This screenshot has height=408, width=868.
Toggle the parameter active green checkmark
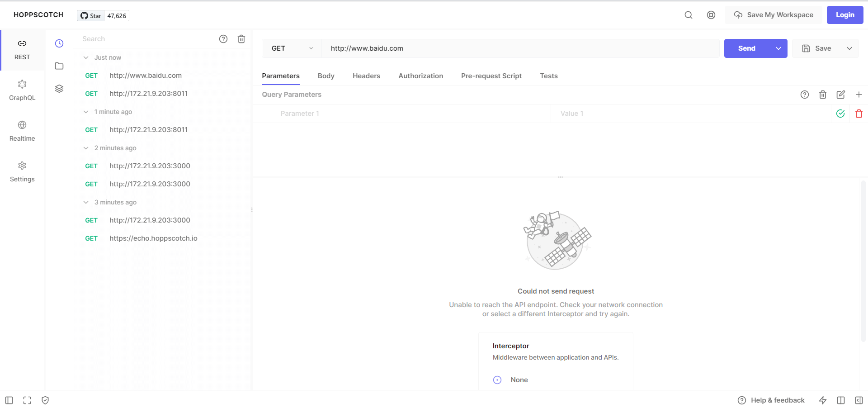click(840, 114)
